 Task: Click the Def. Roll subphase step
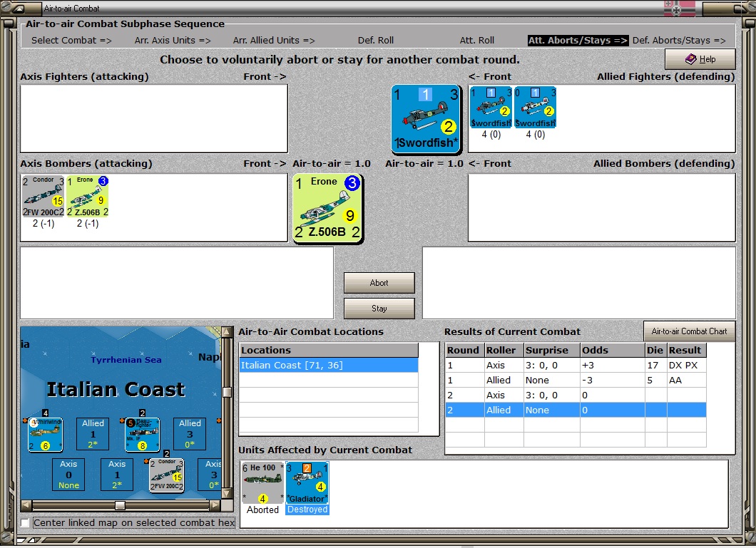(376, 41)
